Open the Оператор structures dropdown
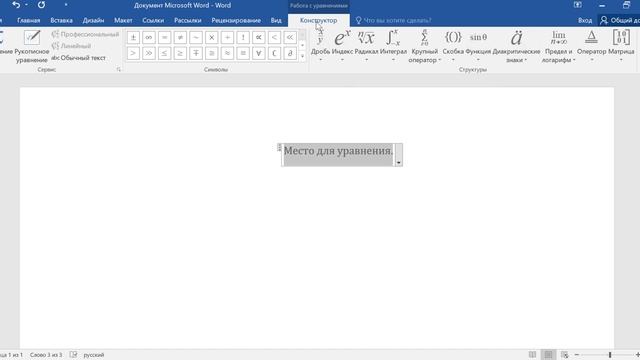 point(591,46)
